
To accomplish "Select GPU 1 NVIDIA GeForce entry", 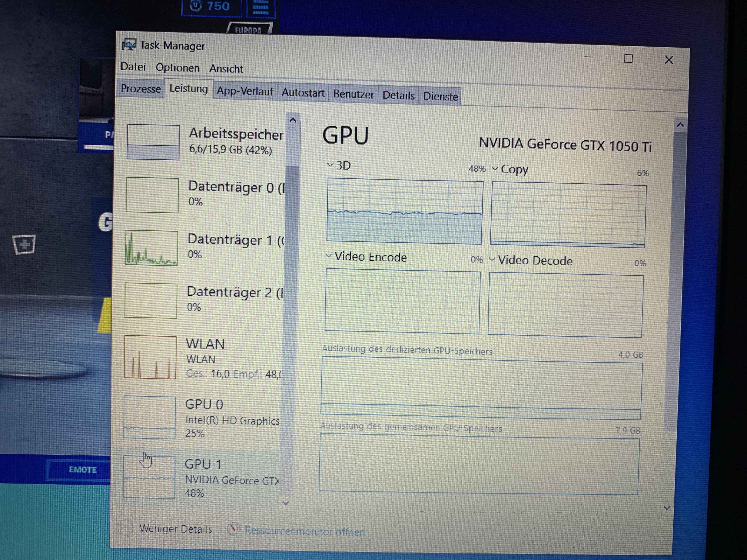I will 203,478.
